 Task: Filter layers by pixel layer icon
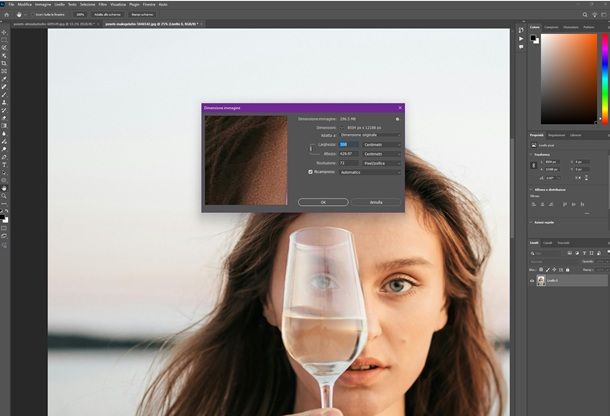pos(570,253)
